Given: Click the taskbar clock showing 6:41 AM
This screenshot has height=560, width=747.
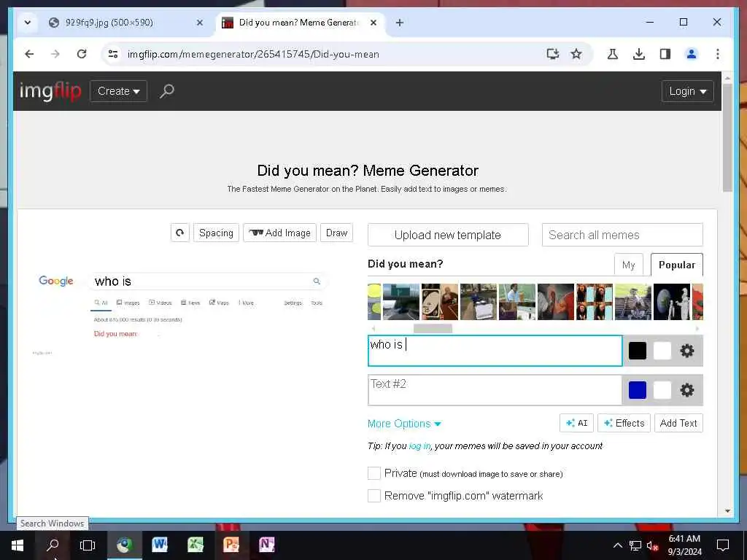Looking at the screenshot, I should pyautogui.click(x=684, y=545).
